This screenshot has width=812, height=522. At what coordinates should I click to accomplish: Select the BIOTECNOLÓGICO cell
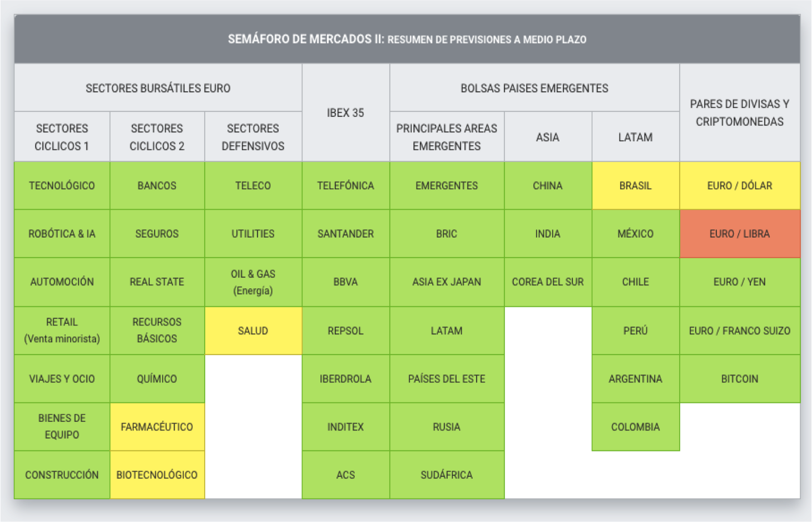pos(157,475)
